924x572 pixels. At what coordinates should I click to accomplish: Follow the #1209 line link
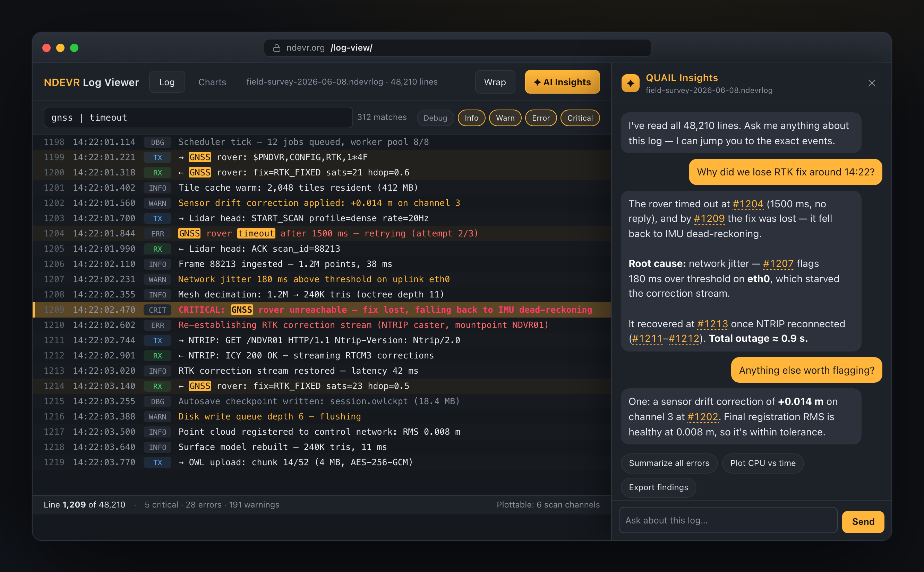(709, 219)
